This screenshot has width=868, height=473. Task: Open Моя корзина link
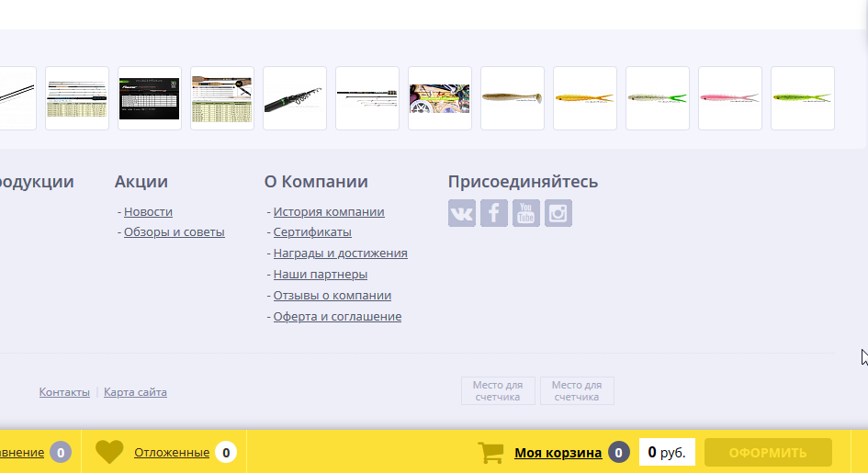[x=558, y=452]
